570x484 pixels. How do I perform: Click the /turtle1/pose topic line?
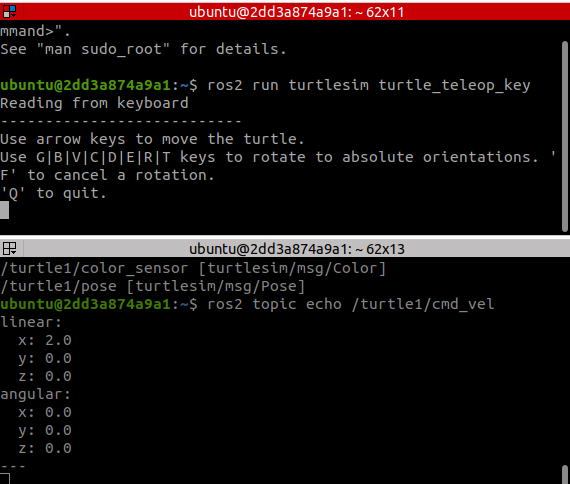(152, 287)
